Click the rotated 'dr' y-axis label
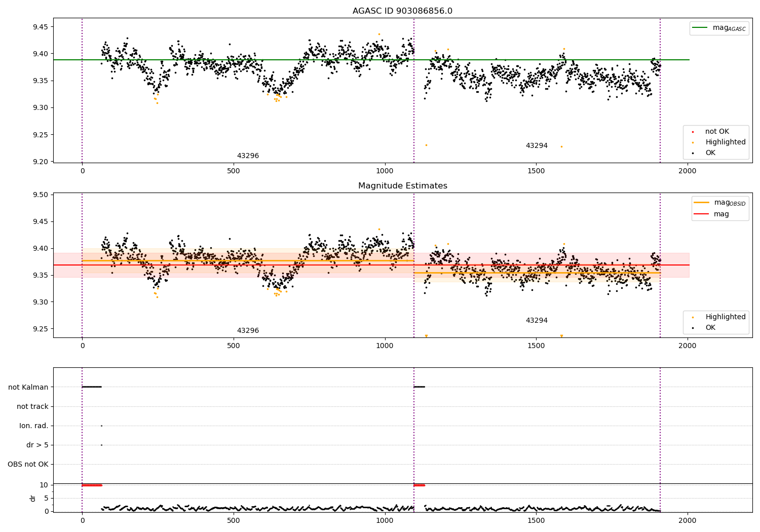Viewport: 760px width, 532px height. pos(33,498)
